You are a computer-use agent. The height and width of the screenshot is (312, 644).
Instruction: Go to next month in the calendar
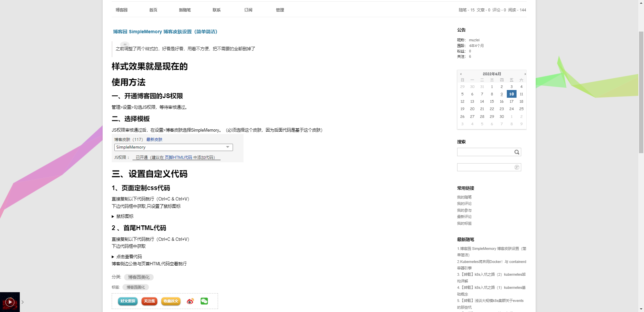525,74
